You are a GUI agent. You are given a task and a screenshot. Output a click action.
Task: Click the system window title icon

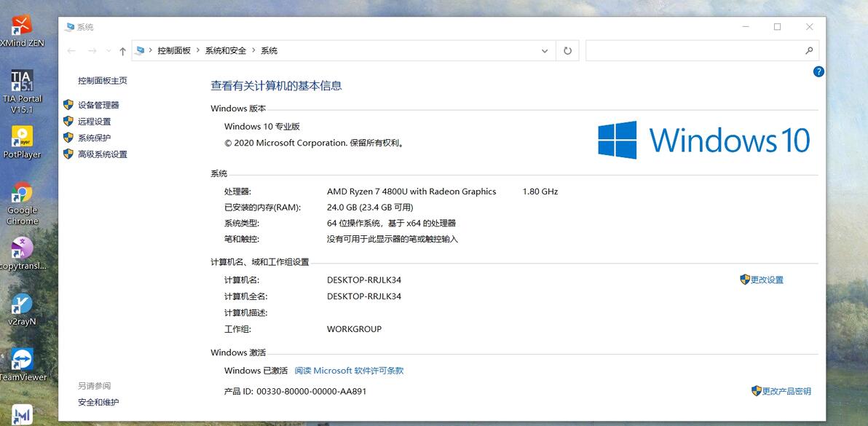tap(69, 26)
